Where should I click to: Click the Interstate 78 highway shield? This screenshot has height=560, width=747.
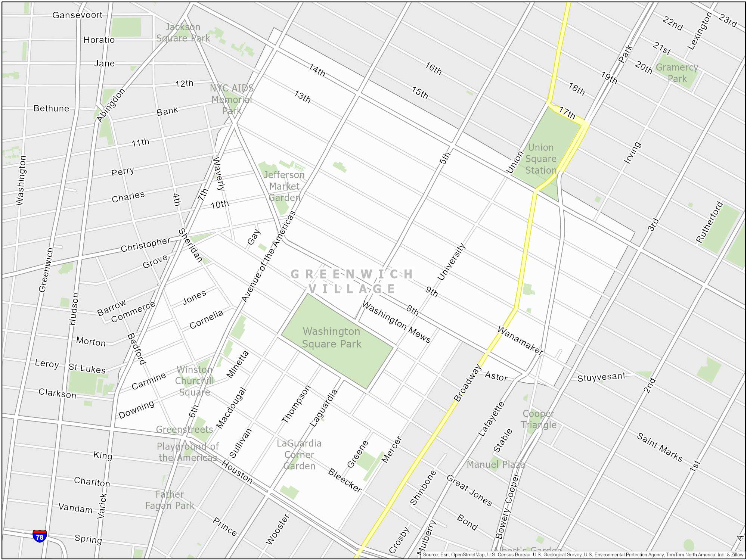click(x=40, y=536)
